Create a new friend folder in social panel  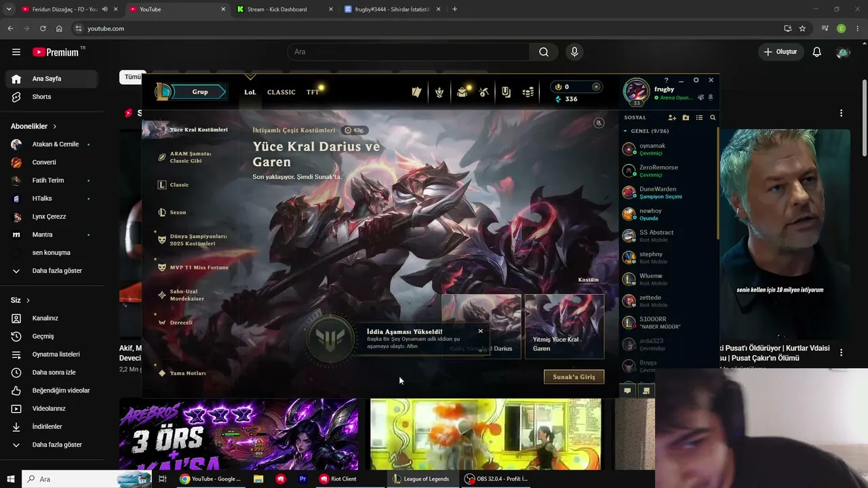[686, 118]
